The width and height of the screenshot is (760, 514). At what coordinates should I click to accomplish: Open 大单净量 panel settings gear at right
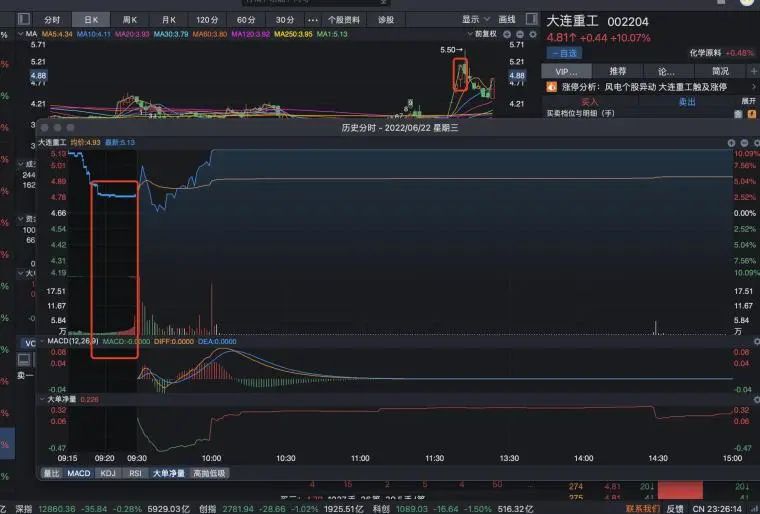(757, 400)
